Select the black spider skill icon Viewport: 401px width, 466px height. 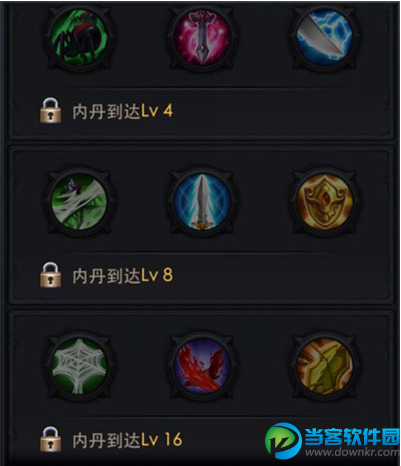[79, 37]
